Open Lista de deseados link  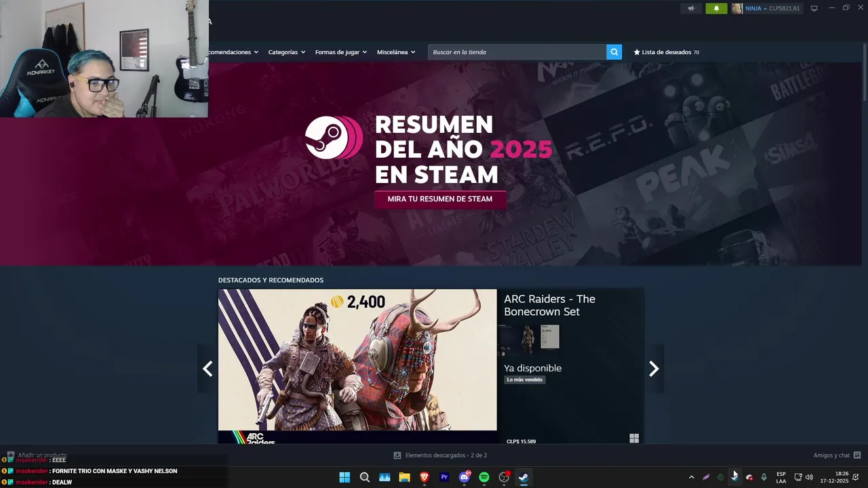click(666, 52)
